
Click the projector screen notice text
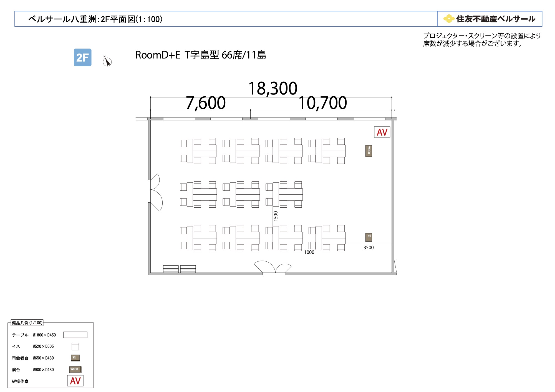482,40
